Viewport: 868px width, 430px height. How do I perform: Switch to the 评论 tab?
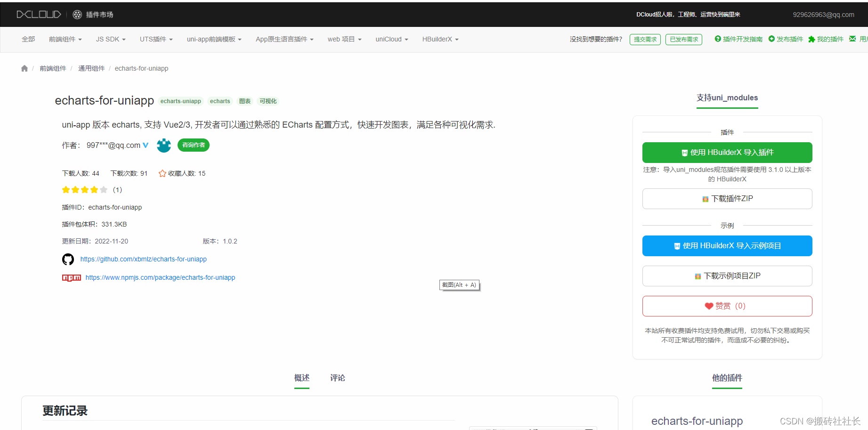point(337,378)
